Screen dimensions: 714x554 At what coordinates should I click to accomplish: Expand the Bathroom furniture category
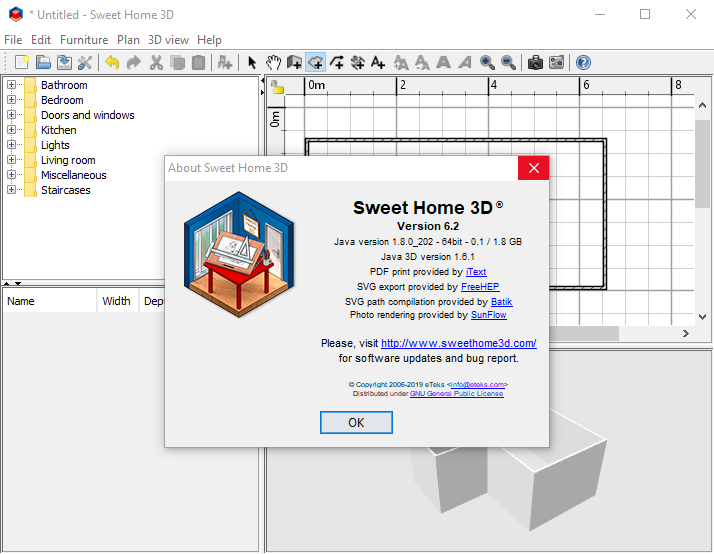[x=11, y=85]
